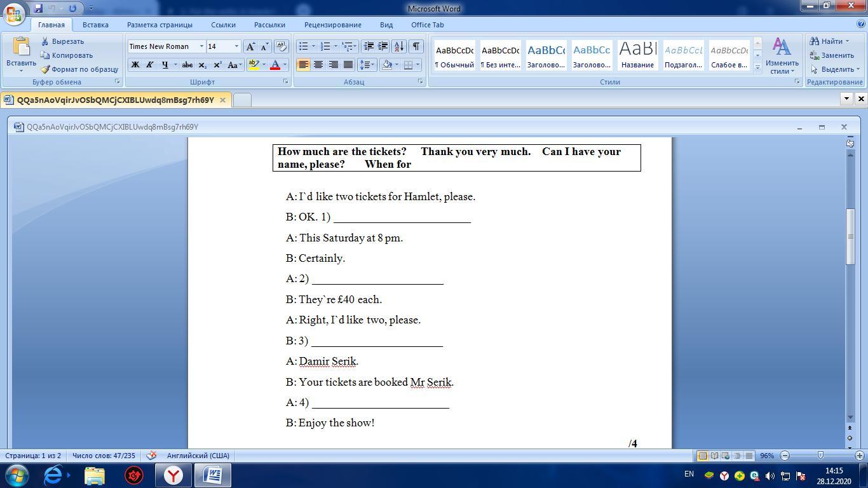Toggle underline (Ч) formatting
The width and height of the screenshot is (868, 488).
165,65
